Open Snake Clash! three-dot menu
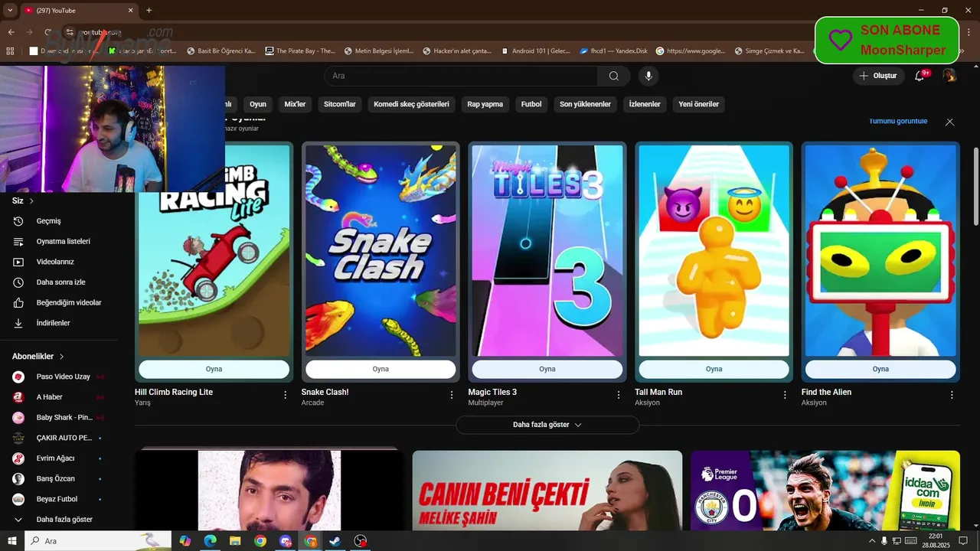 [x=452, y=395]
